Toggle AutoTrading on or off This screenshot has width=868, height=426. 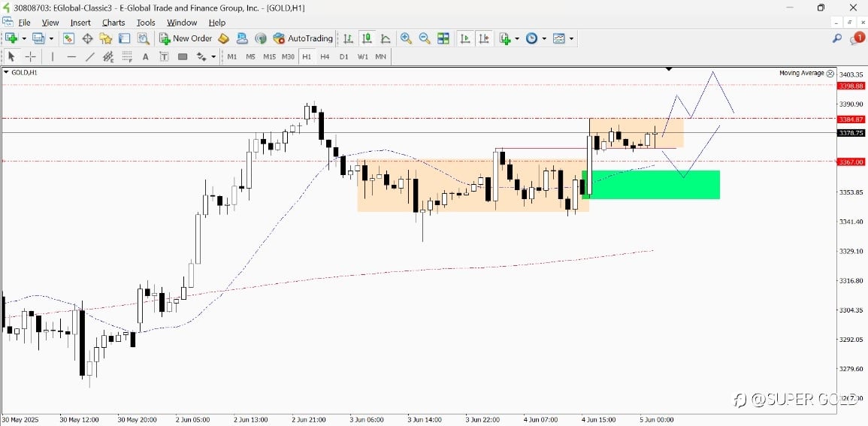pos(304,38)
